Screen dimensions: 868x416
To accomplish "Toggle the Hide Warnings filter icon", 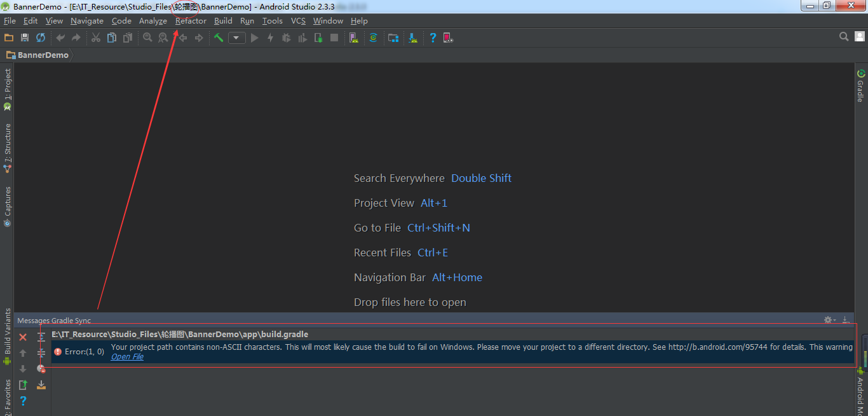I will (x=41, y=369).
